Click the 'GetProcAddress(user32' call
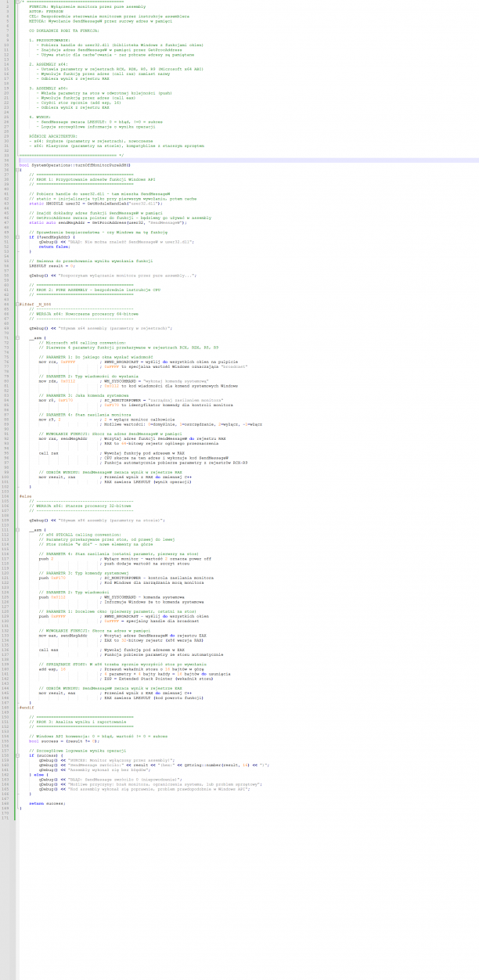The image size is (479, 980). point(119,222)
